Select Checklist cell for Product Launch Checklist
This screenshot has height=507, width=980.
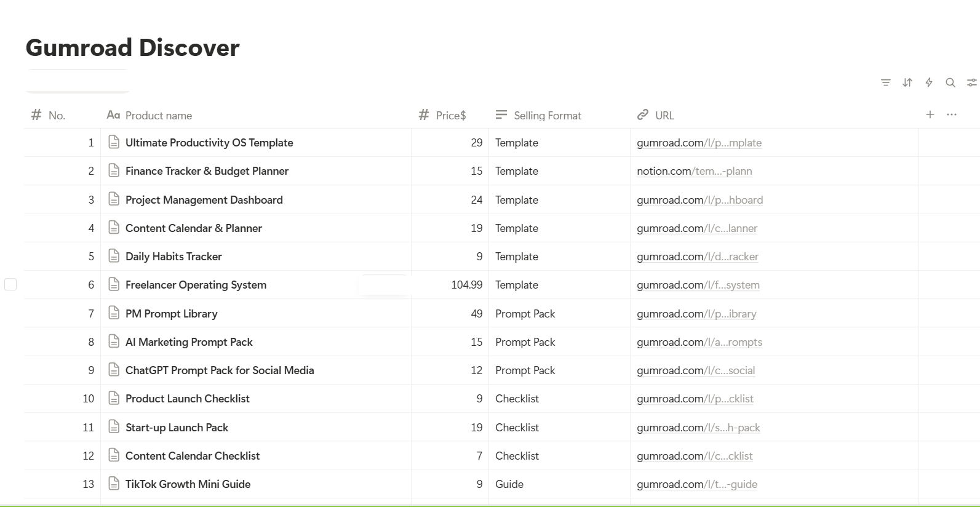point(559,399)
